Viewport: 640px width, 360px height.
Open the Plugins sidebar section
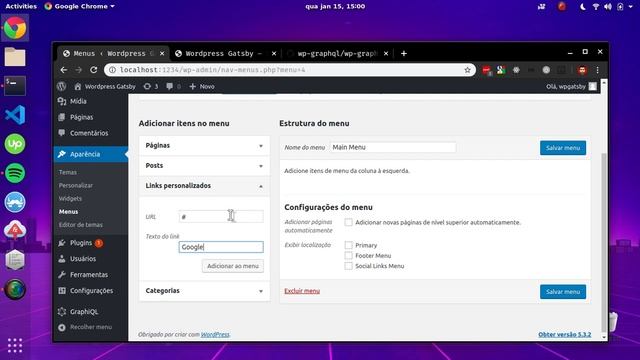pyautogui.click(x=81, y=243)
